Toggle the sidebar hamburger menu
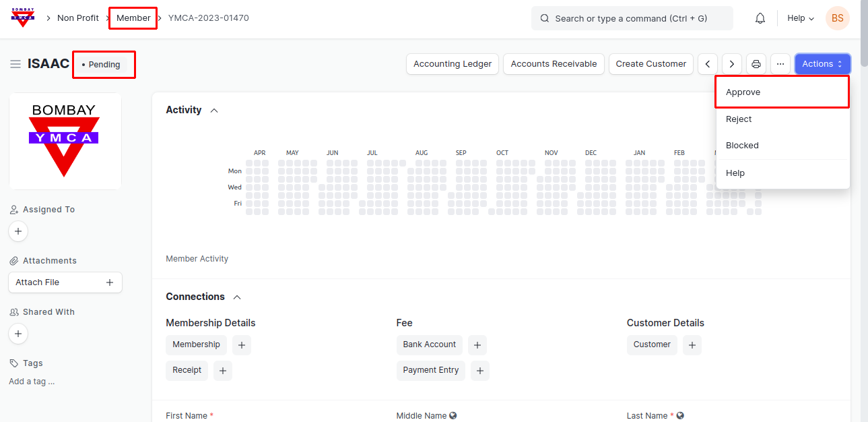 (15, 64)
